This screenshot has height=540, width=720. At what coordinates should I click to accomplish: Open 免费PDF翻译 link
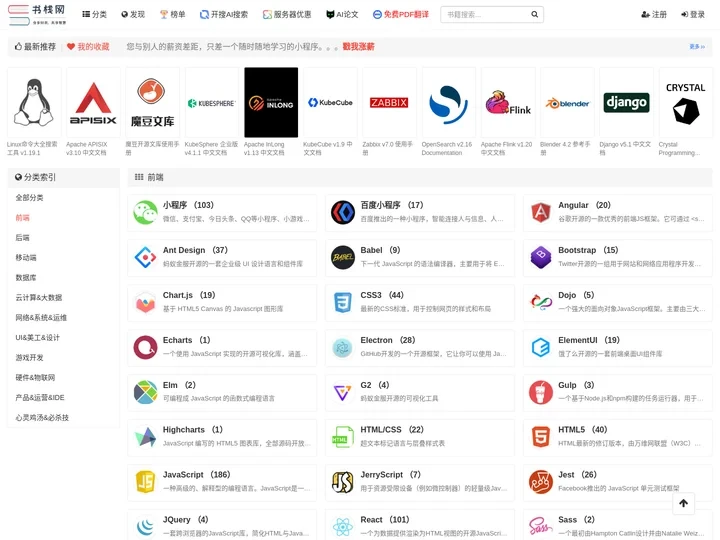pyautogui.click(x=401, y=15)
